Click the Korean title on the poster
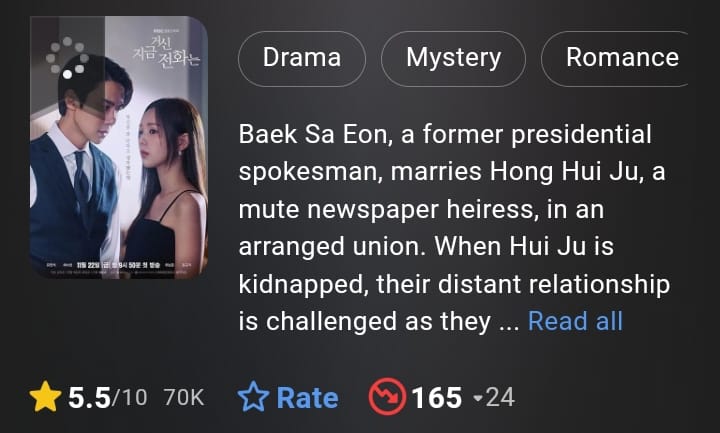 coord(167,52)
